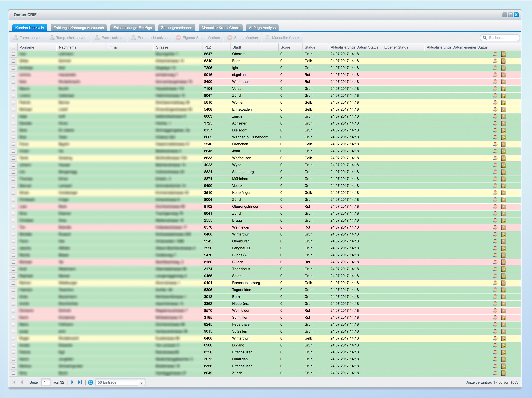
Task: Edit customer in the Baar row
Action: pos(495,61)
